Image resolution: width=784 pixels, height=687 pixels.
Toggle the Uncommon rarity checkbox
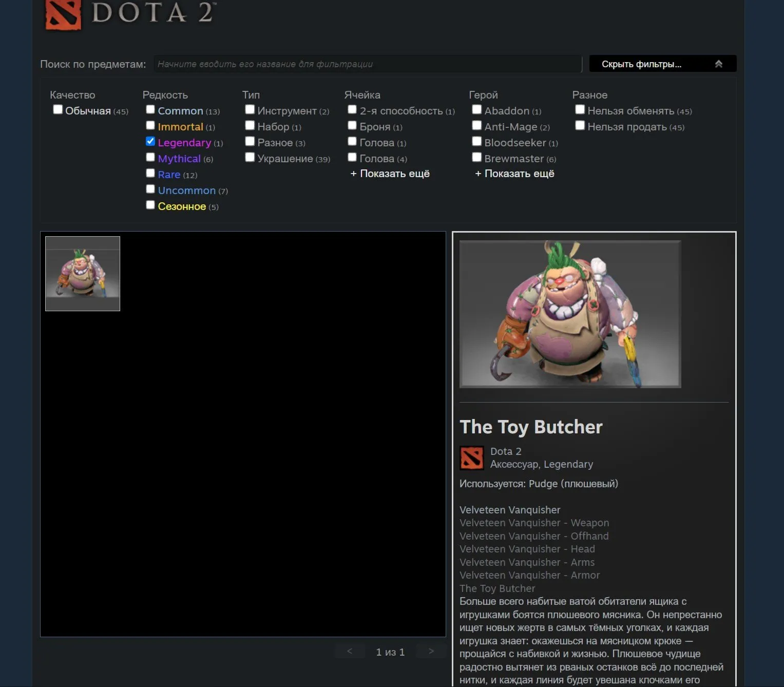(x=150, y=189)
